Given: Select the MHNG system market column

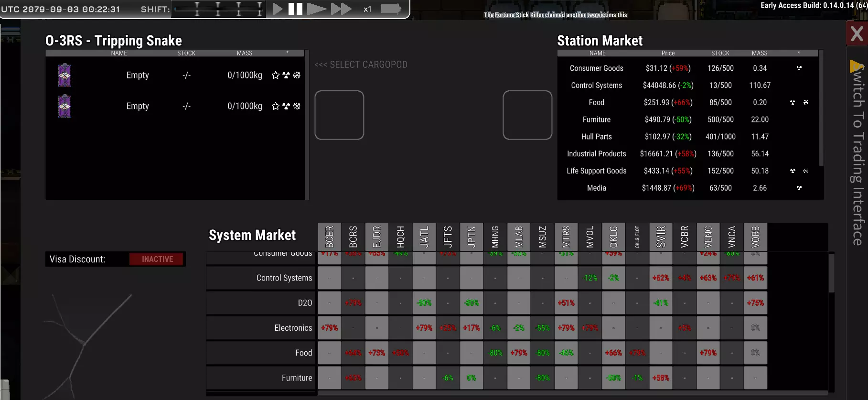Looking at the screenshot, I should pos(495,237).
